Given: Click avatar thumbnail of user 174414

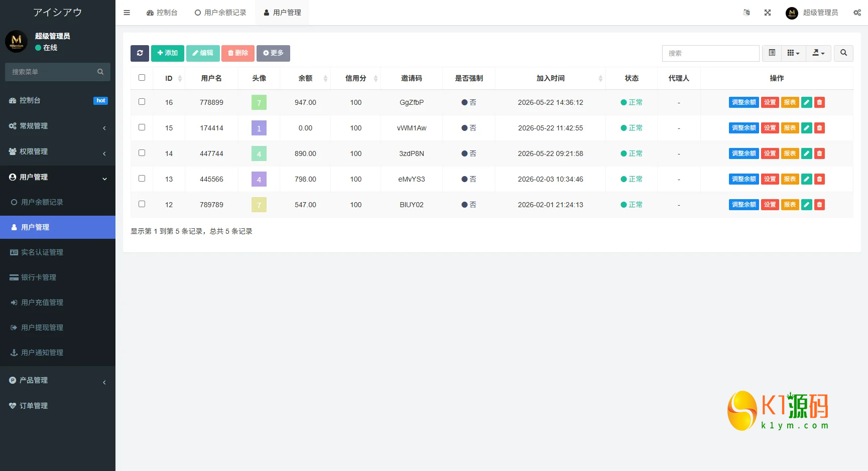Looking at the screenshot, I should [x=259, y=128].
